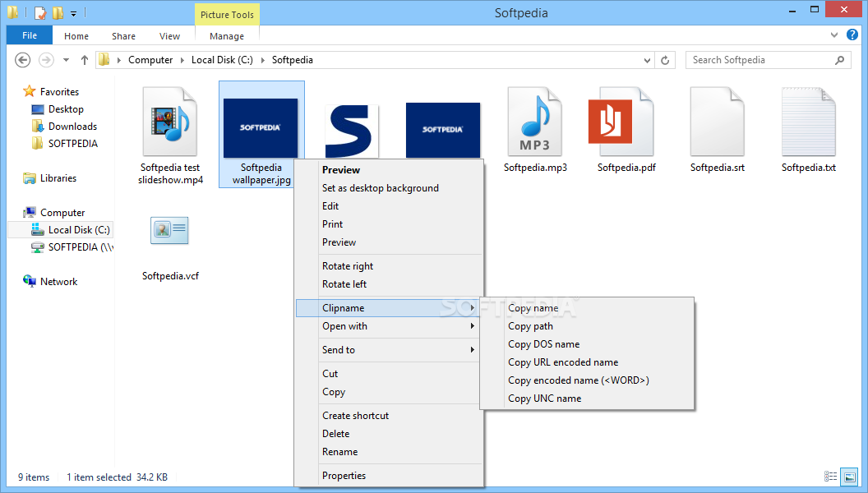Viewport: 868px width, 493px height.
Task: Choose Rotate left in the context menu
Action: pos(344,283)
